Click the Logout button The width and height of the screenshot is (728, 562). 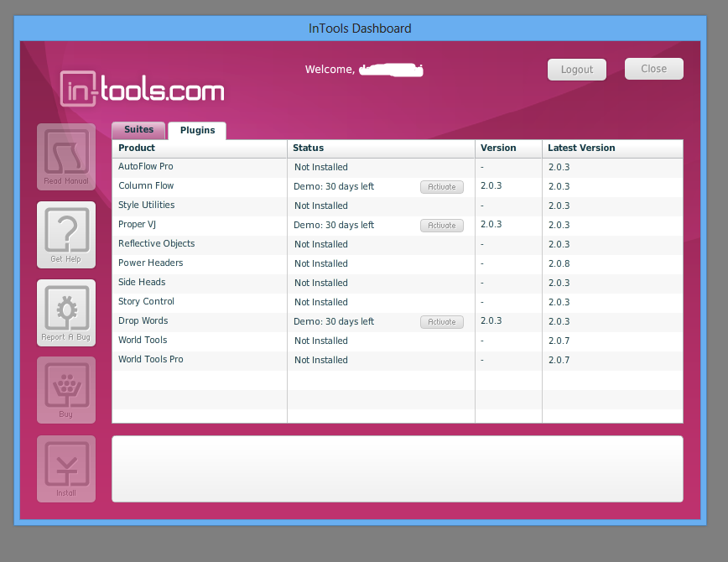tap(577, 70)
